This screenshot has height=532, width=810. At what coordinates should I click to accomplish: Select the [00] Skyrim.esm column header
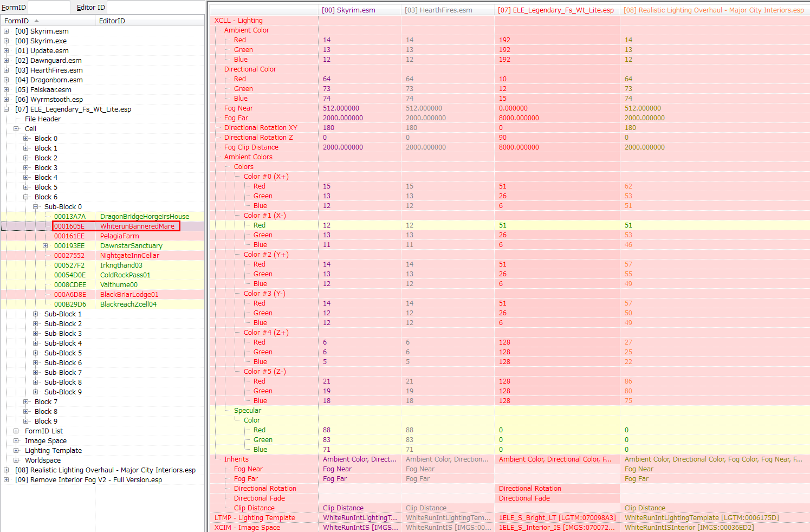[x=360, y=10]
